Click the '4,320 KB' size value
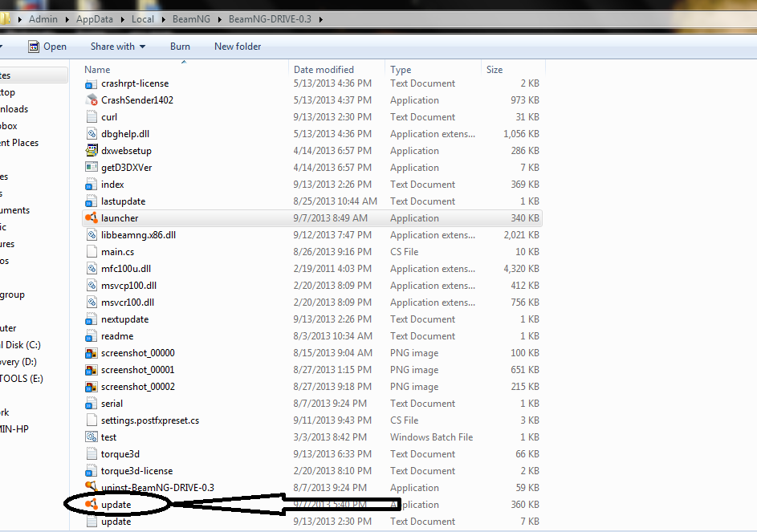Image resolution: width=757 pixels, height=532 pixels. (x=522, y=269)
